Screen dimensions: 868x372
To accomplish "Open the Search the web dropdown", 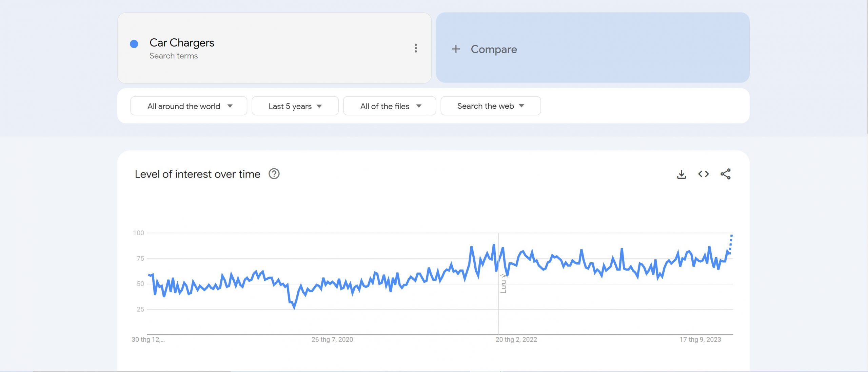I will (x=490, y=106).
